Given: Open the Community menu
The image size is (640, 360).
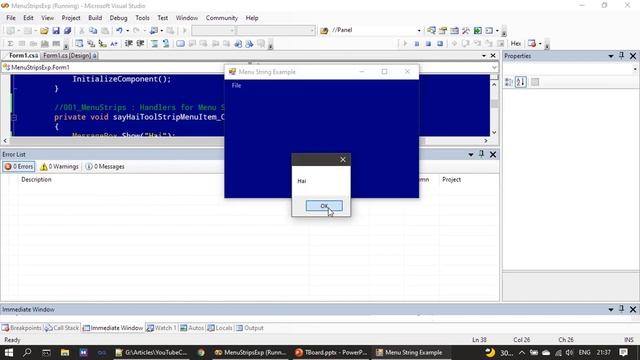Looking at the screenshot, I should pyautogui.click(x=222, y=18).
